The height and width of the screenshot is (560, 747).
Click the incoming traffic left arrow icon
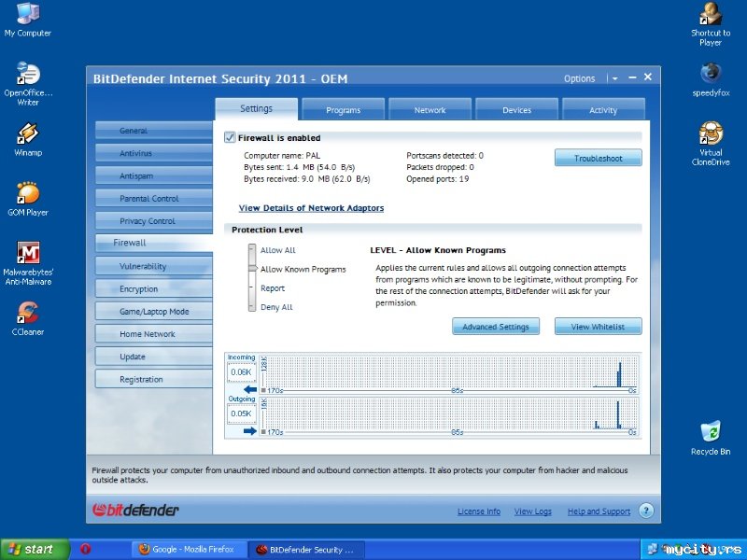[250, 389]
